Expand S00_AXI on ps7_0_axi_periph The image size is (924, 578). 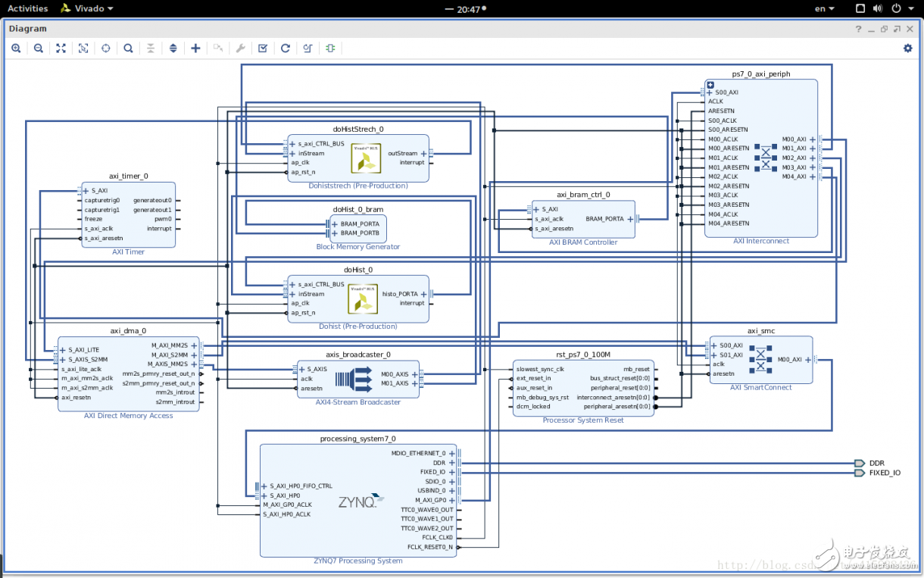(x=710, y=92)
